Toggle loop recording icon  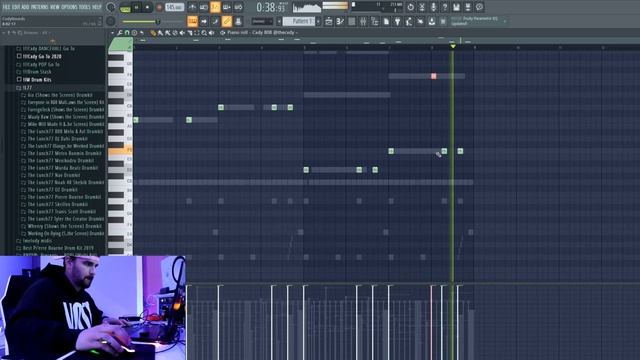[x=238, y=7]
